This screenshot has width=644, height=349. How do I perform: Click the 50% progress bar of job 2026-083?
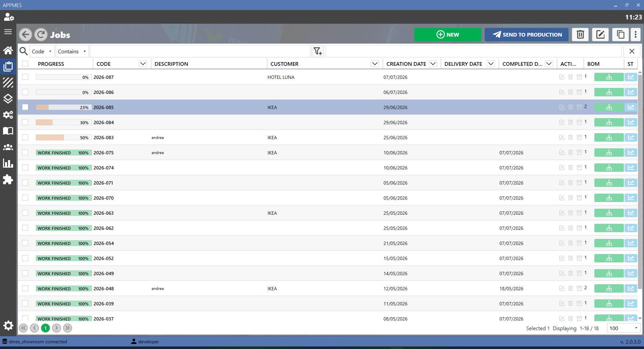[63, 138]
